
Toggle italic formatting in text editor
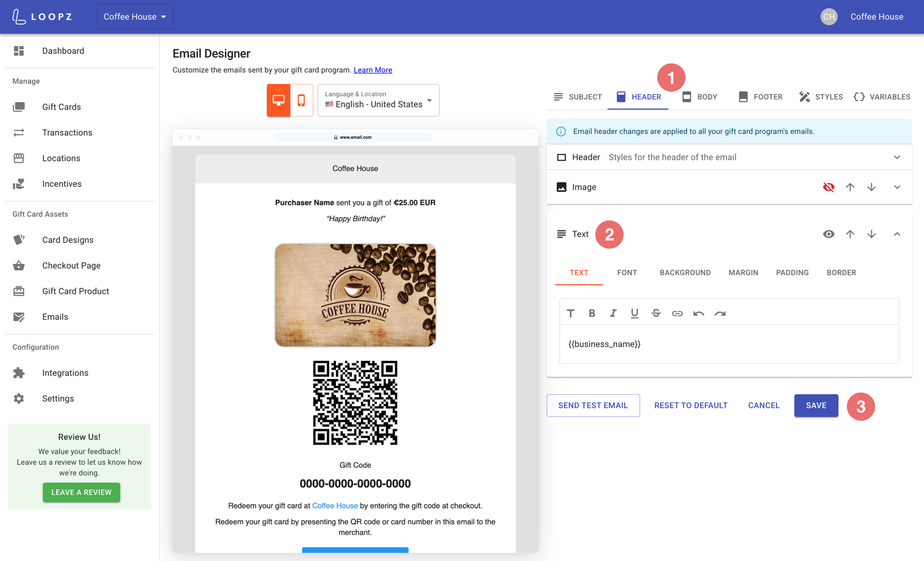[613, 313]
